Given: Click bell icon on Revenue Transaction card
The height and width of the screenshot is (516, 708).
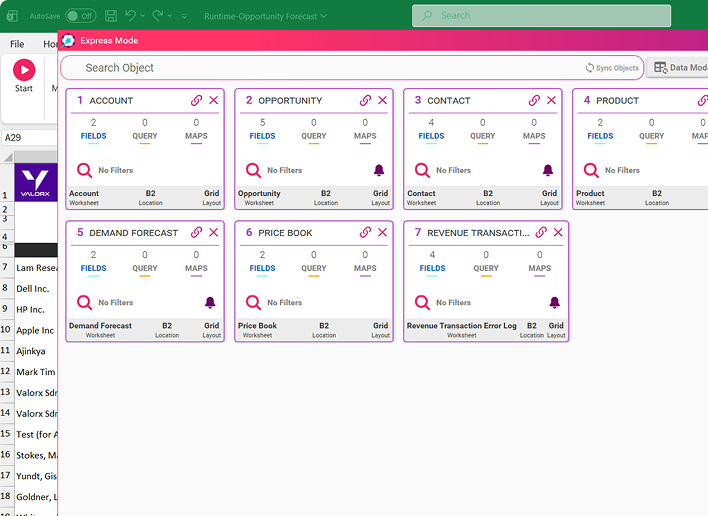Looking at the screenshot, I should click(554, 302).
